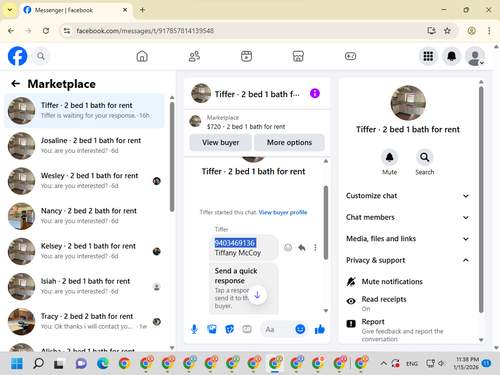Image resolution: width=500 pixels, height=375 pixels.
Task: Click the voice clip microphone icon
Action: (x=194, y=329)
